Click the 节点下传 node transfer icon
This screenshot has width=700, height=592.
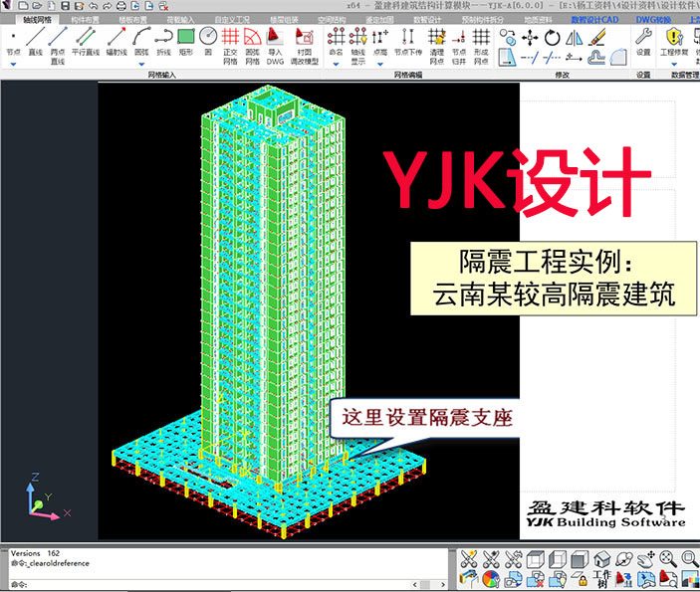(x=408, y=43)
